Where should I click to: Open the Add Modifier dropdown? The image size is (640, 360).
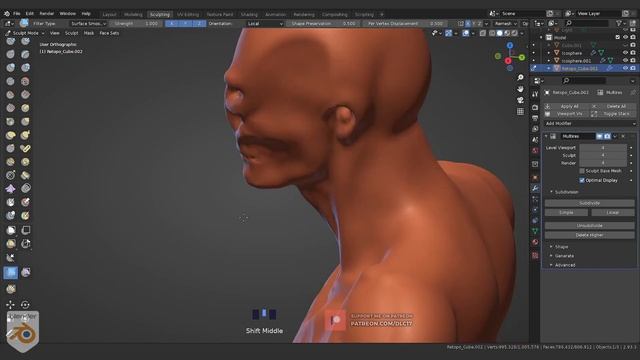click(590, 123)
